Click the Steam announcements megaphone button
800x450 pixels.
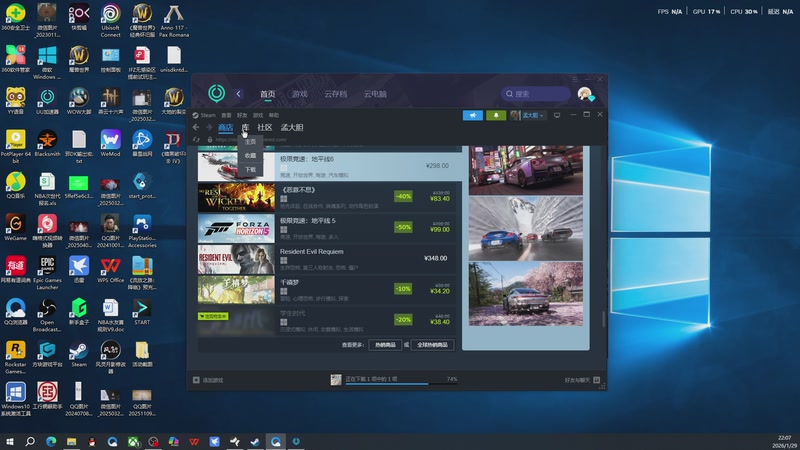(x=472, y=115)
